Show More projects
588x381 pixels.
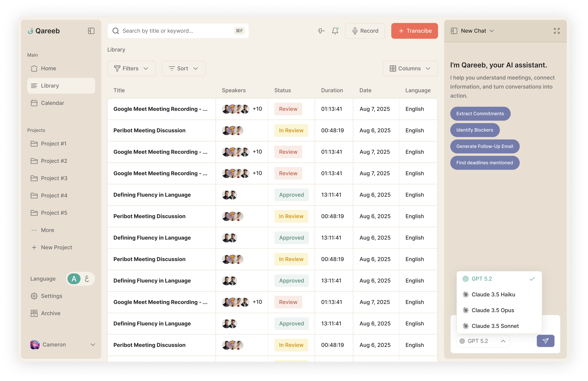pos(61,230)
